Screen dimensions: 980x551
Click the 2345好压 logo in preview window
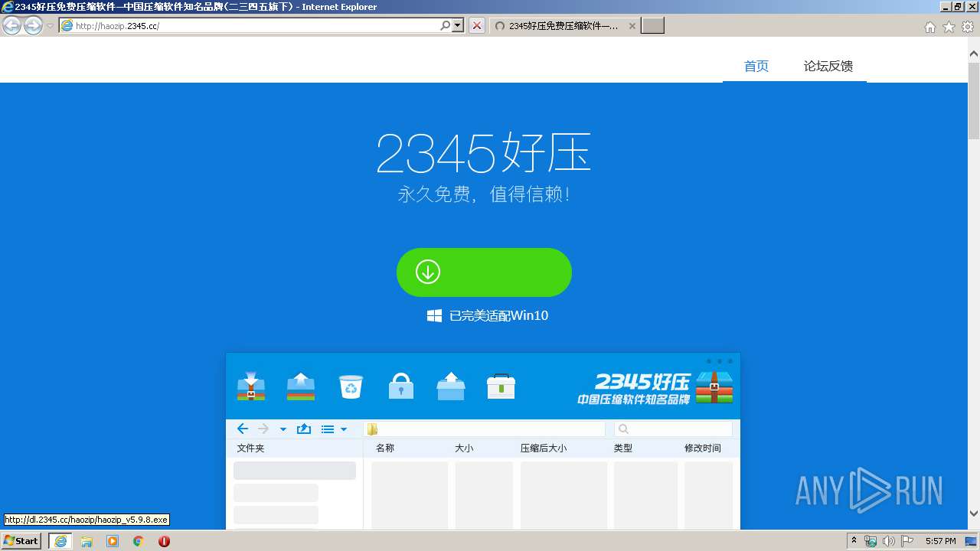[x=655, y=388]
